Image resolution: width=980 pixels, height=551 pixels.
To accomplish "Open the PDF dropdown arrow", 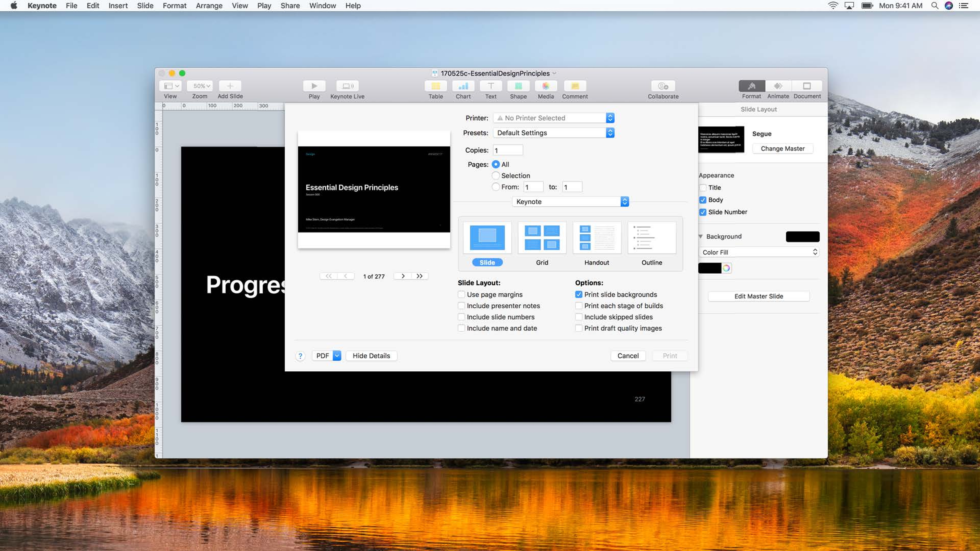I will coord(337,356).
